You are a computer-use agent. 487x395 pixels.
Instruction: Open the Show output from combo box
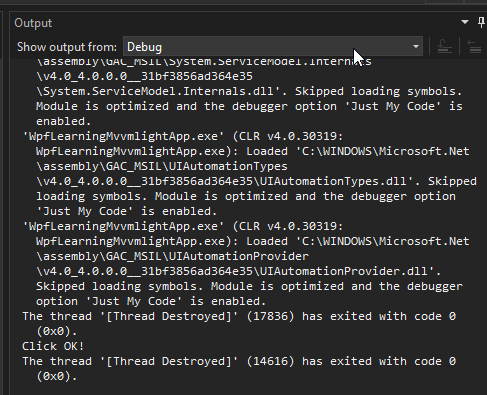[x=273, y=46]
